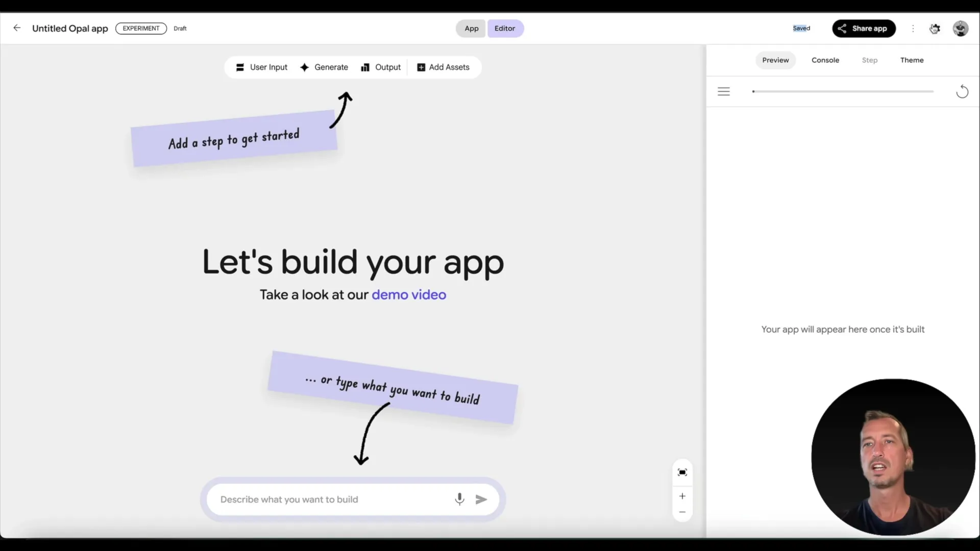
Task: Expand the Draft status selector
Action: click(180, 28)
